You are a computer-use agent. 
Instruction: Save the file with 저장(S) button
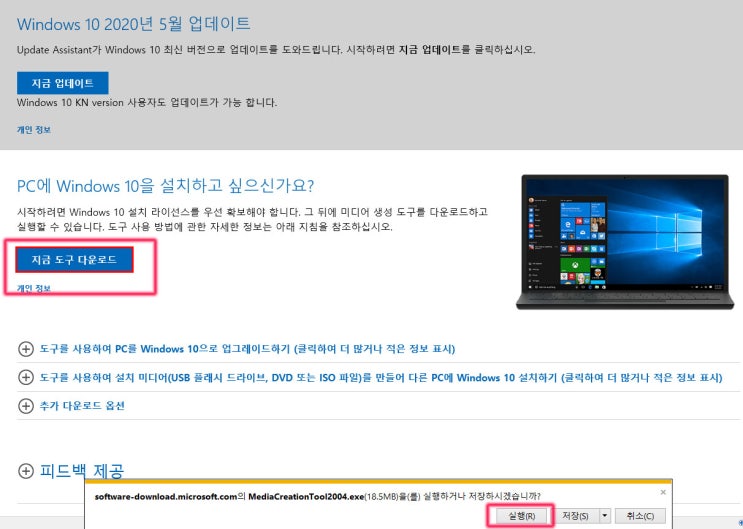578,516
